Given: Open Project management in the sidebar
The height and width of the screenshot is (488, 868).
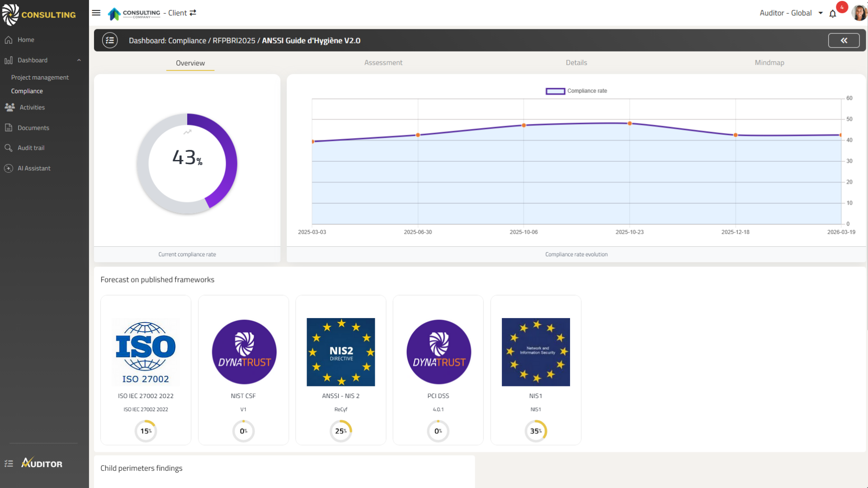Looking at the screenshot, I should click(x=40, y=77).
